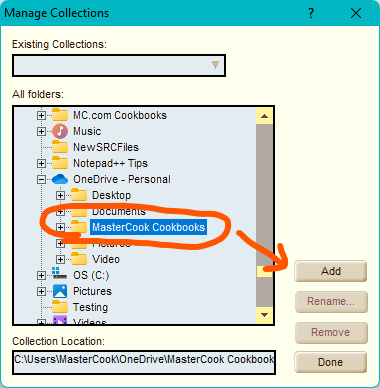Close the Manage Collections dialog
Screen dimensions: 380x388
(356, 13)
